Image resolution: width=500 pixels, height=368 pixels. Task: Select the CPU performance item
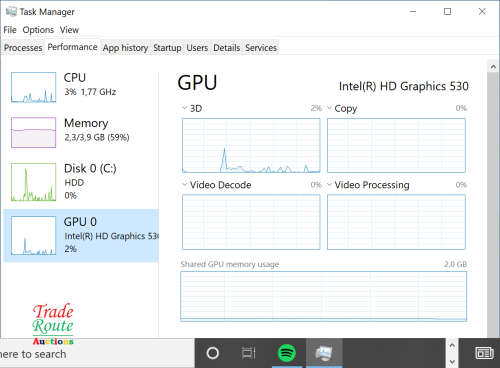tap(81, 86)
